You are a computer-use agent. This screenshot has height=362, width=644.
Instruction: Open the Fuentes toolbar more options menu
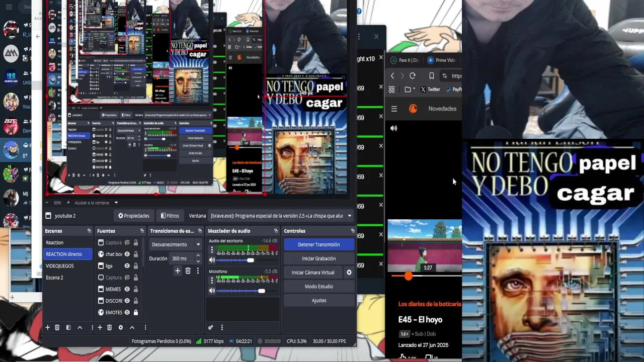coord(145,327)
